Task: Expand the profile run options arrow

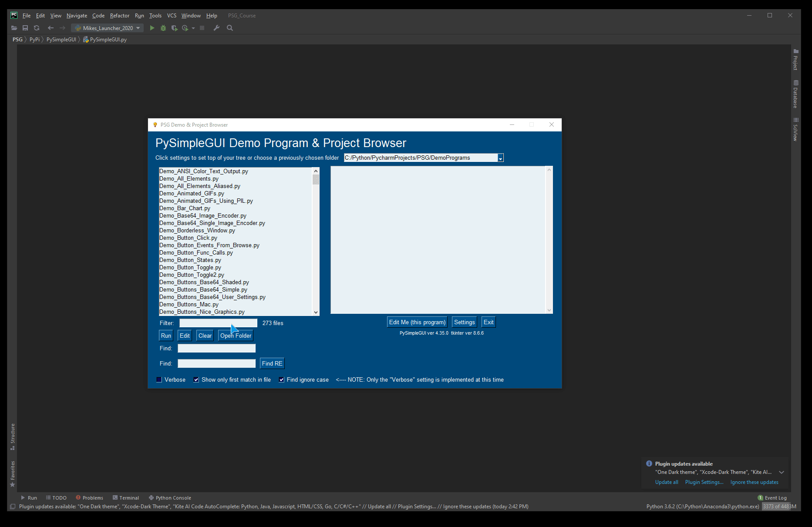Action: tap(193, 28)
